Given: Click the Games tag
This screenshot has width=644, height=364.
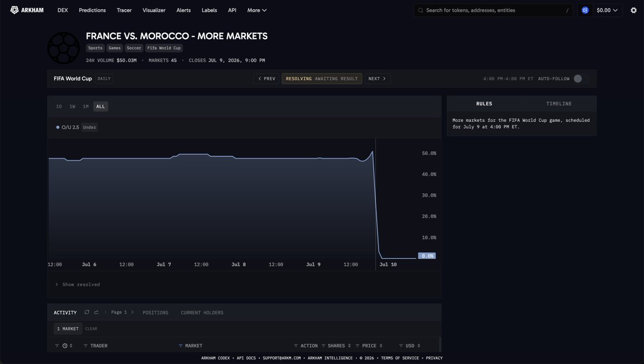Looking at the screenshot, I should pyautogui.click(x=114, y=48).
